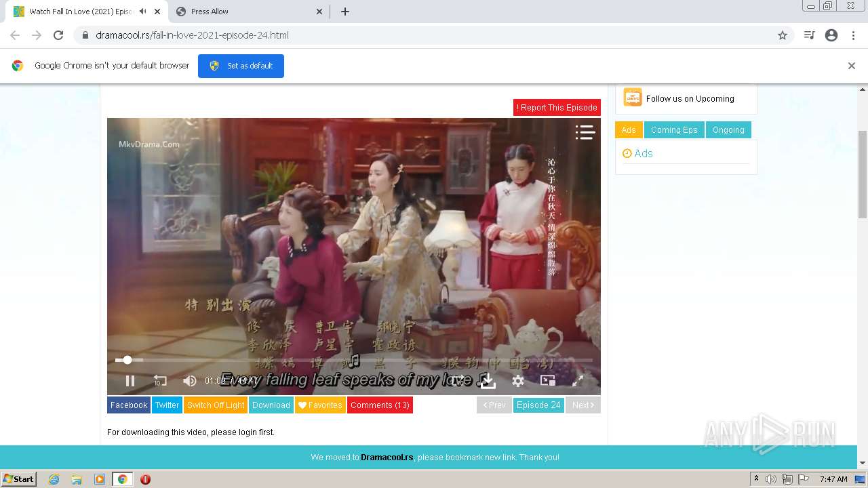Show hidden system tray icons
Image resolution: width=868 pixels, height=488 pixels.
click(756, 479)
